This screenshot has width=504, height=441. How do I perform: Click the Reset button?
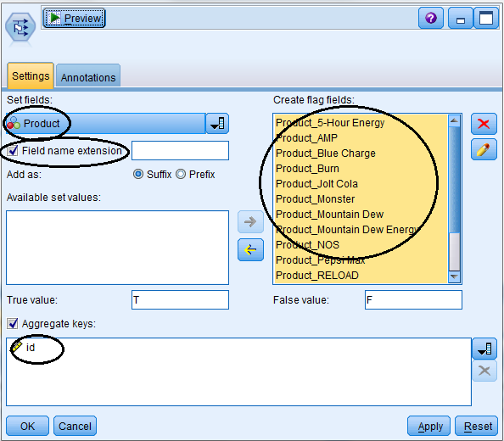pyautogui.click(x=476, y=426)
